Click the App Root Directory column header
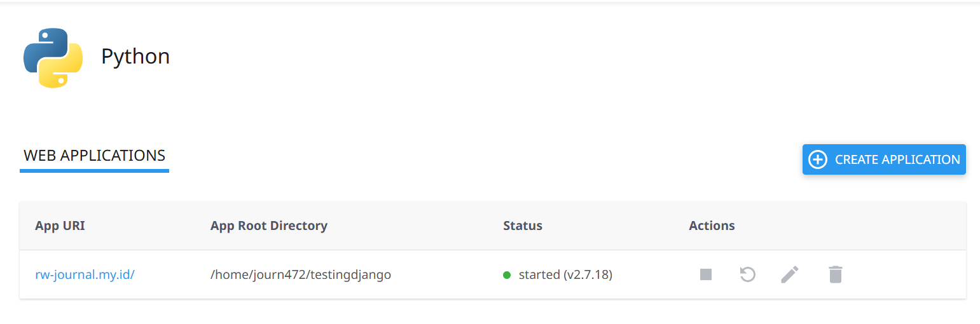Viewport: 980px width, 324px height. tap(268, 226)
